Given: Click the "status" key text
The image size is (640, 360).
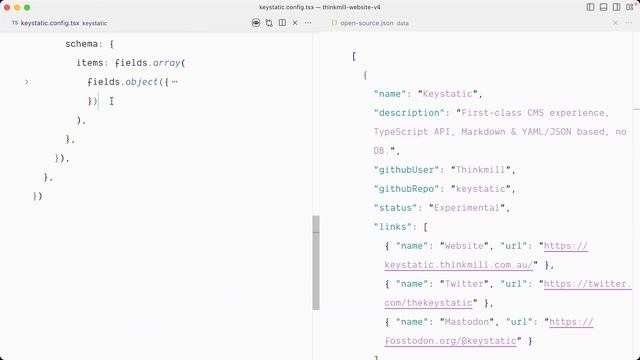Looking at the screenshot, I should [x=396, y=208].
